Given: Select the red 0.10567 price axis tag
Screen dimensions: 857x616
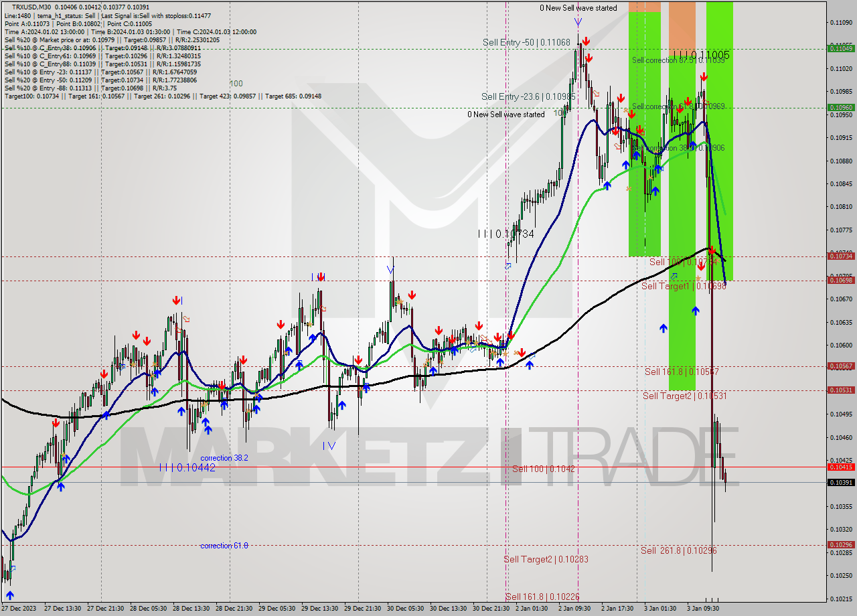Looking at the screenshot, I should coord(841,366).
